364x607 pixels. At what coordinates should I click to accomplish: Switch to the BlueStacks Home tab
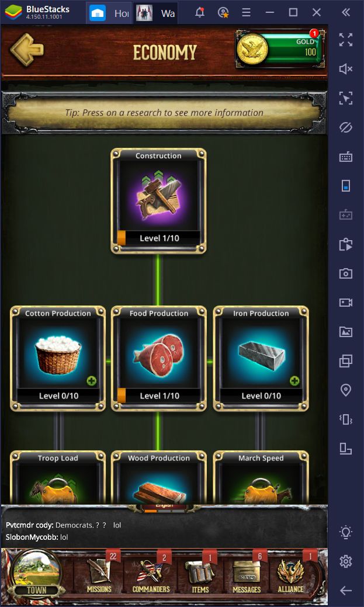[x=109, y=13]
